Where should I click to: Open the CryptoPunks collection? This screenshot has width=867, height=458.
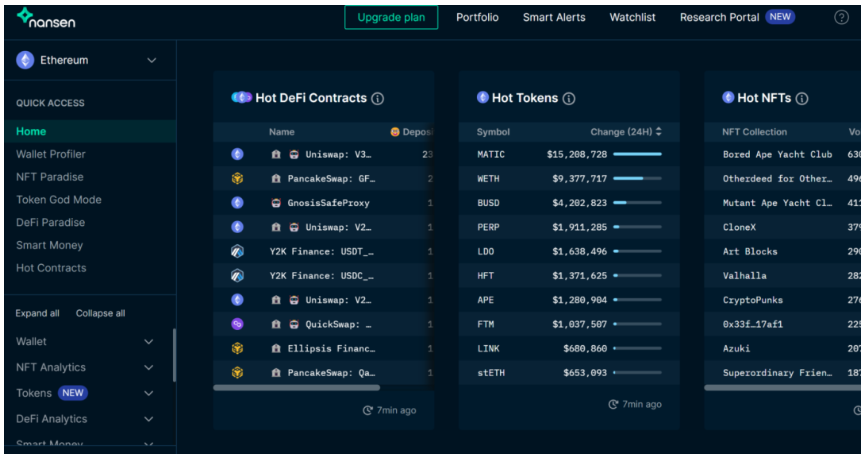tap(753, 300)
